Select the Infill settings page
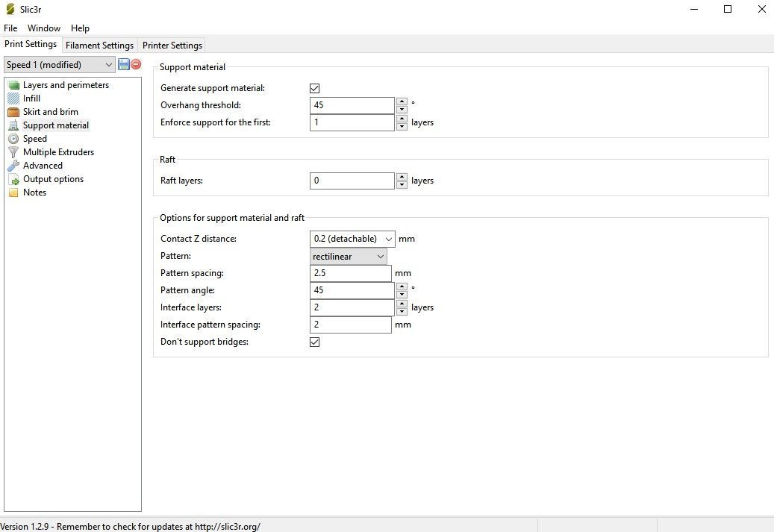The image size is (774, 532). coord(31,98)
